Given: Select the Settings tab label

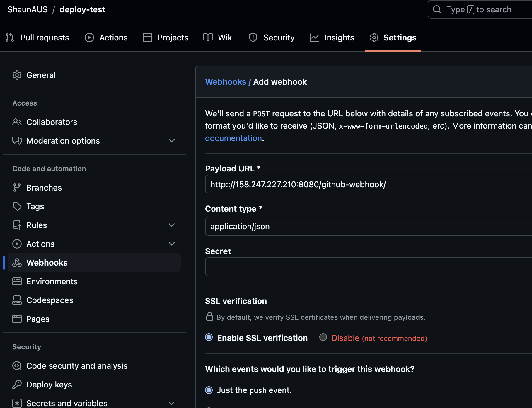Looking at the screenshot, I should point(400,38).
